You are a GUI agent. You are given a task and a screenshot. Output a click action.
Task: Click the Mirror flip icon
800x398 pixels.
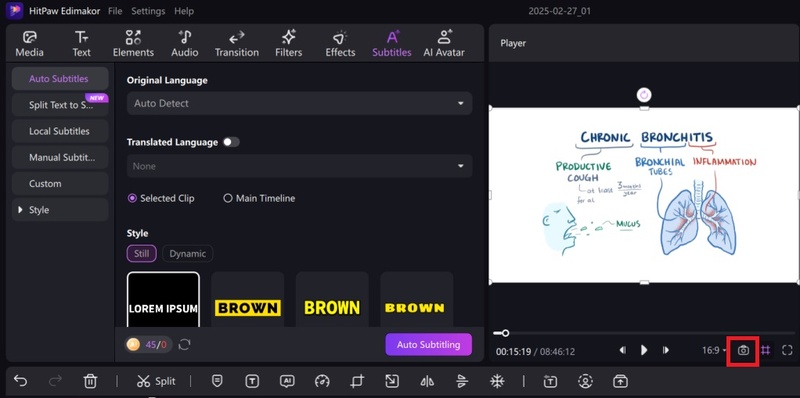coord(427,381)
